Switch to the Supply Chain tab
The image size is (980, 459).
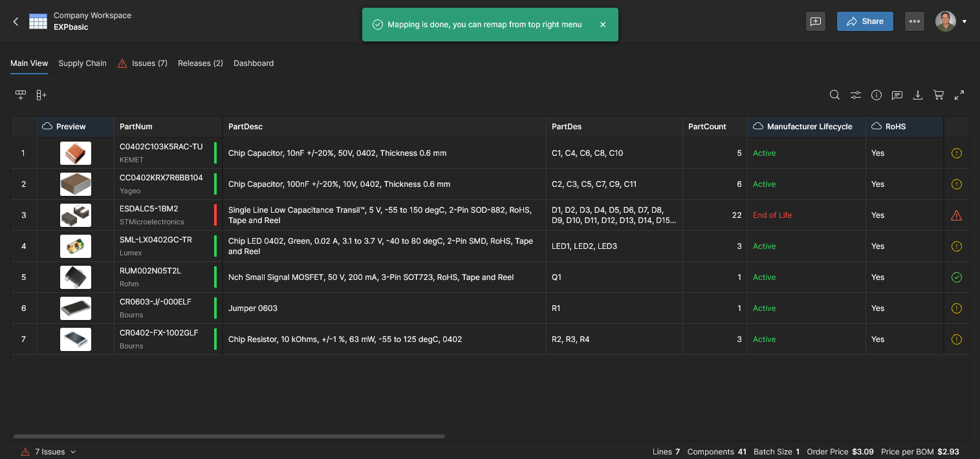82,63
